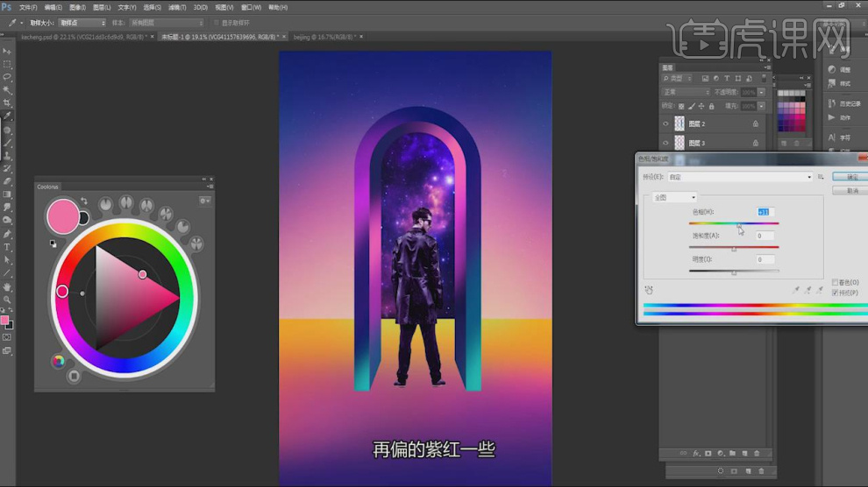Open the layer blend mode dropdown 正常
The image size is (868, 487).
tap(686, 92)
